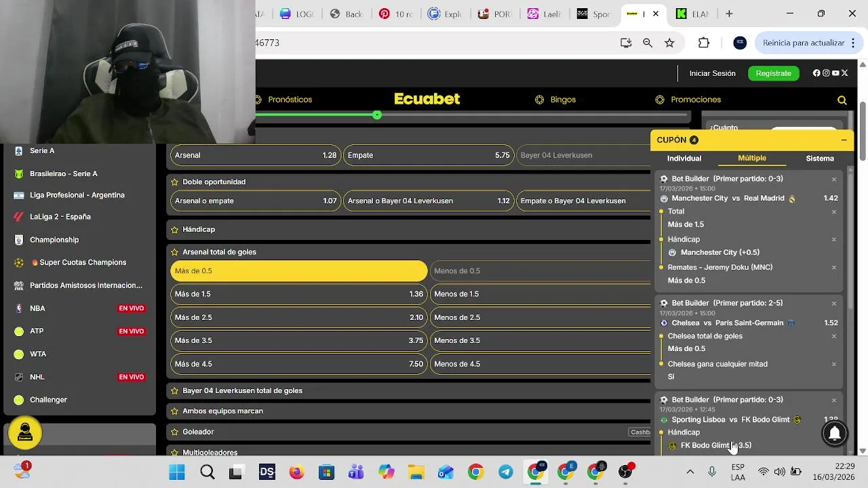Collapse the Cupón panel with minus
Image resolution: width=868 pixels, height=488 pixels.
(844, 140)
